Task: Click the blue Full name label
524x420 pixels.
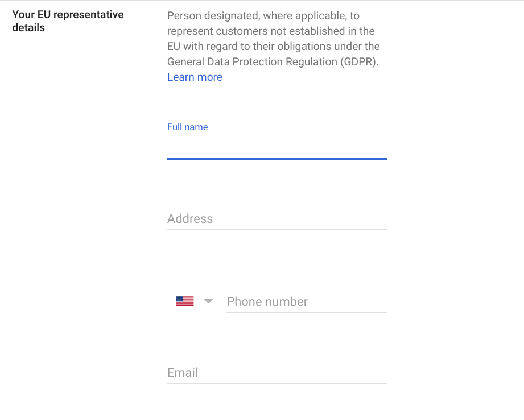Action: pyautogui.click(x=187, y=127)
